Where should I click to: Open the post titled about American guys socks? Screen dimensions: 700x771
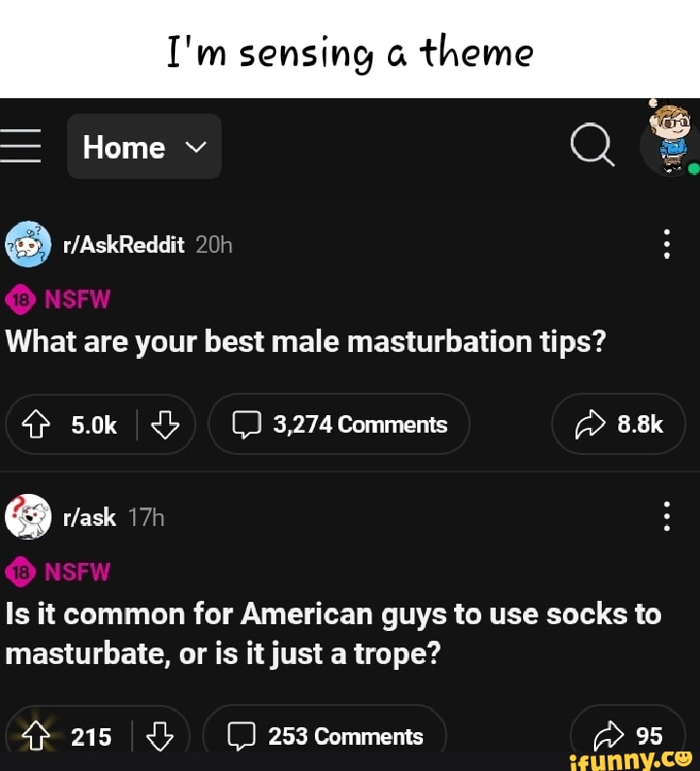[332, 634]
